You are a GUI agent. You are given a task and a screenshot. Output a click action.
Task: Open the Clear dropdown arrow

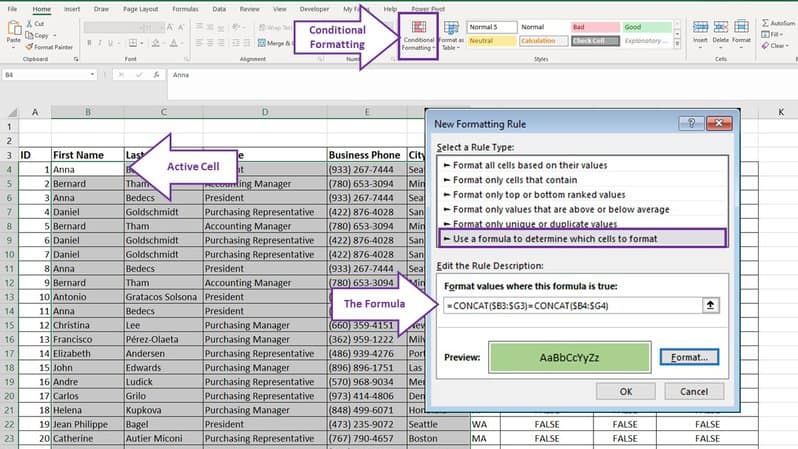pyautogui.click(x=787, y=46)
